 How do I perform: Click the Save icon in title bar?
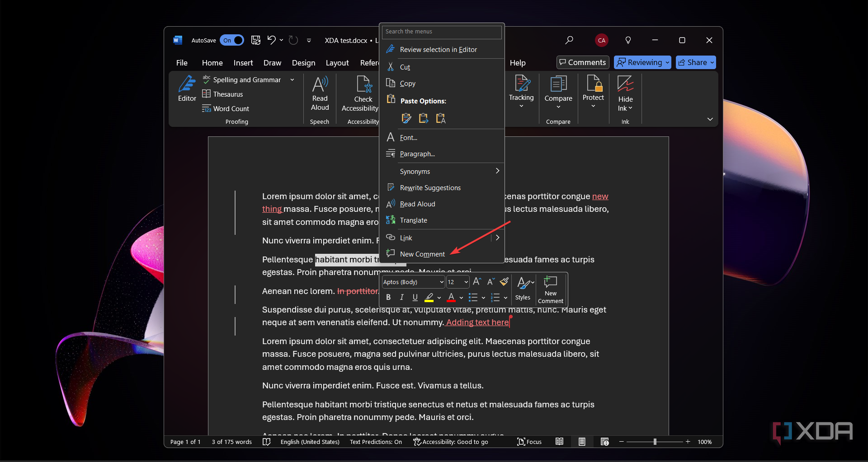(x=256, y=40)
